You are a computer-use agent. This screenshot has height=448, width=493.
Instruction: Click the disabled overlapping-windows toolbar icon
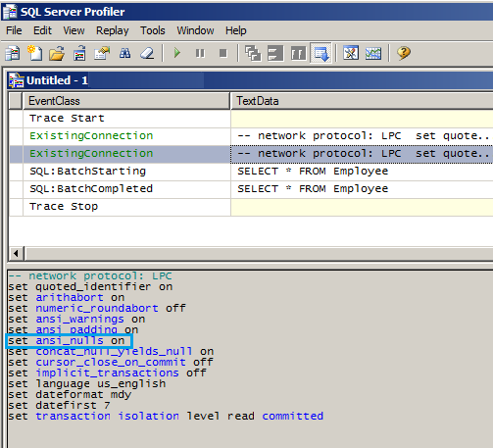click(253, 53)
